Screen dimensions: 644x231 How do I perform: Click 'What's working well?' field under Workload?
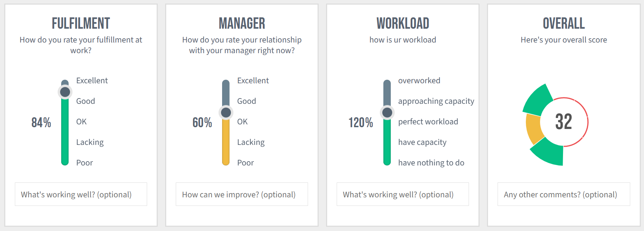(x=403, y=194)
